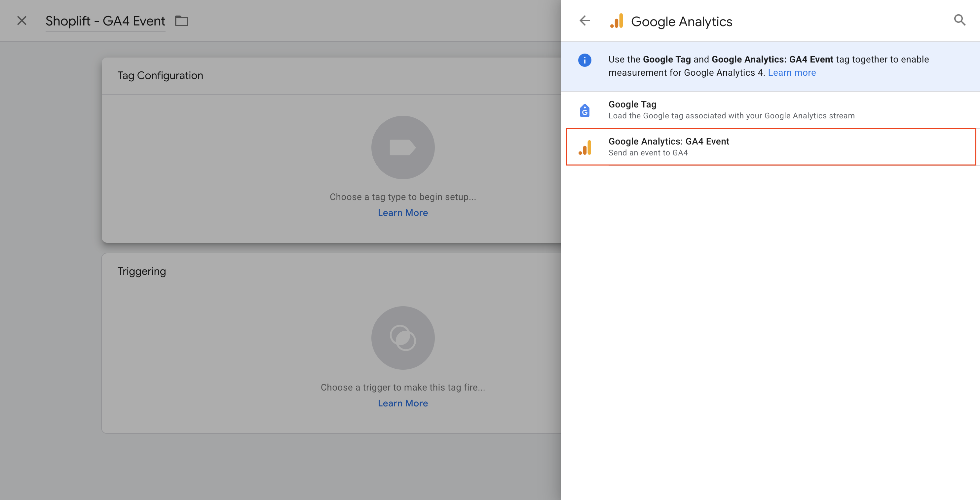Select Google Analytics: GA4 Event tag type
This screenshot has width=980, height=500.
(x=669, y=142)
